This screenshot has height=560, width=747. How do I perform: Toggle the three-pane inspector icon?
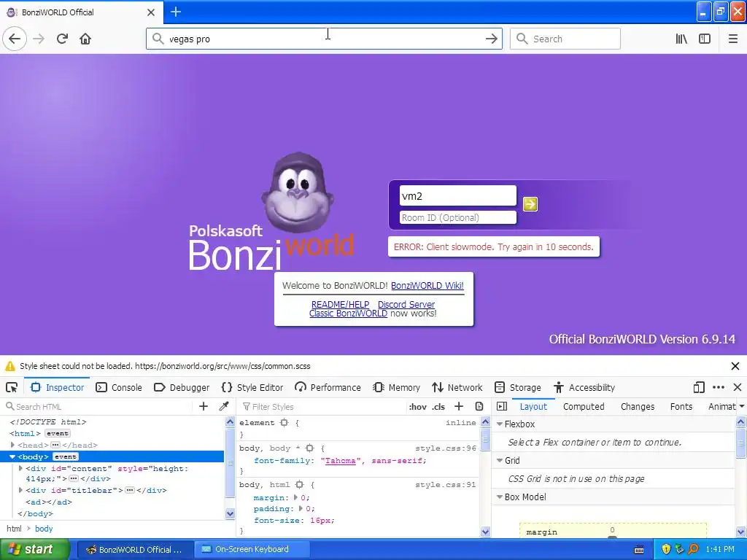point(501,406)
